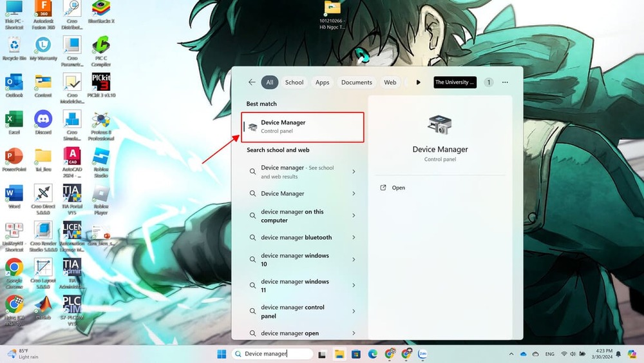Open the Discord desktop shortcut

pyautogui.click(x=43, y=121)
